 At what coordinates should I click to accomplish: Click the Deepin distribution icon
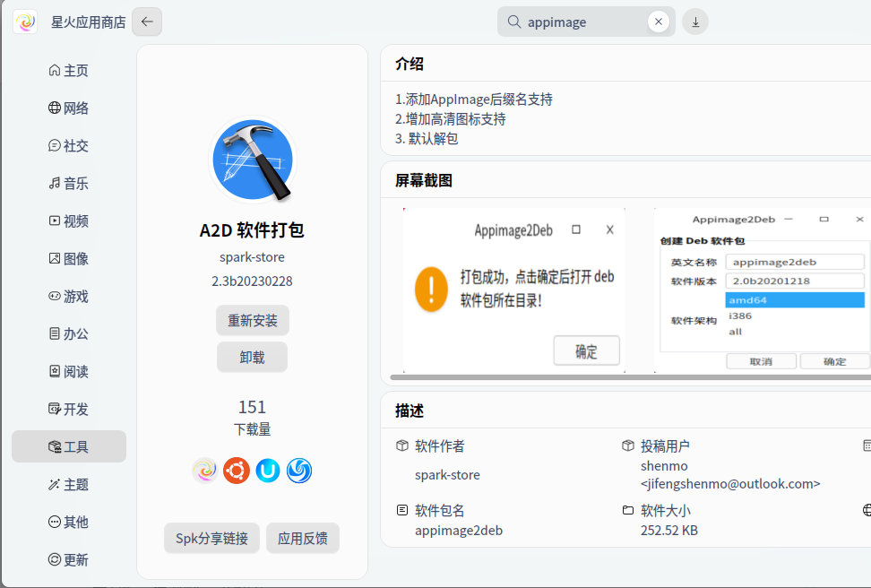[x=299, y=471]
